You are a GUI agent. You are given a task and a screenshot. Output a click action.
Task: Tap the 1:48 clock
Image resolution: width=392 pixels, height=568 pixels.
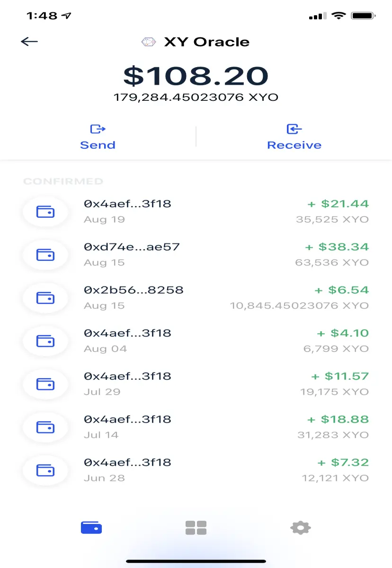[43, 16]
